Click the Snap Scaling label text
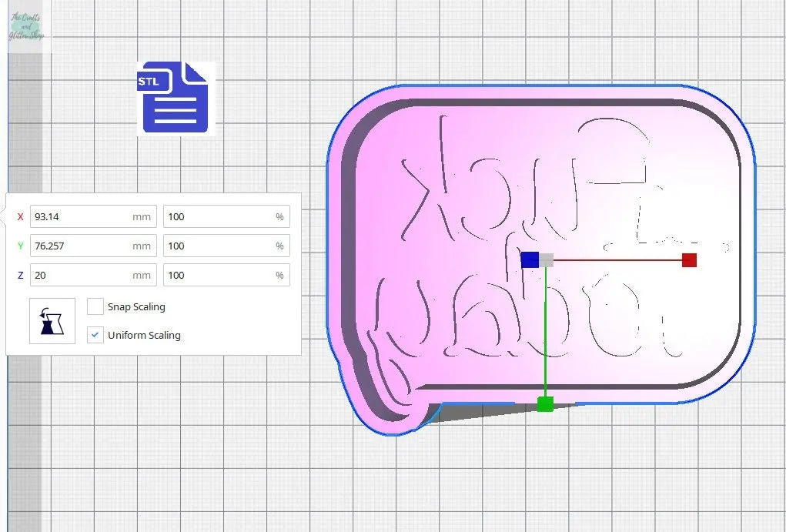786x532 pixels. coord(136,306)
